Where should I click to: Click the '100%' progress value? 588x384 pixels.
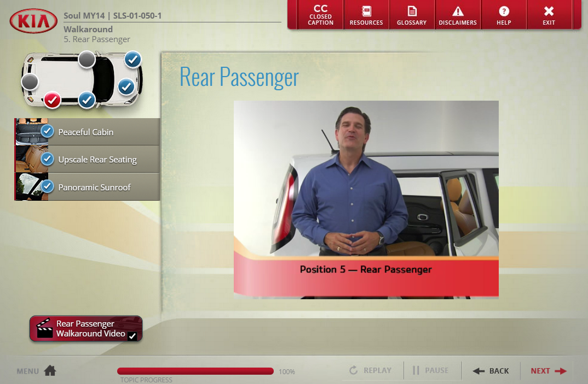click(x=287, y=371)
